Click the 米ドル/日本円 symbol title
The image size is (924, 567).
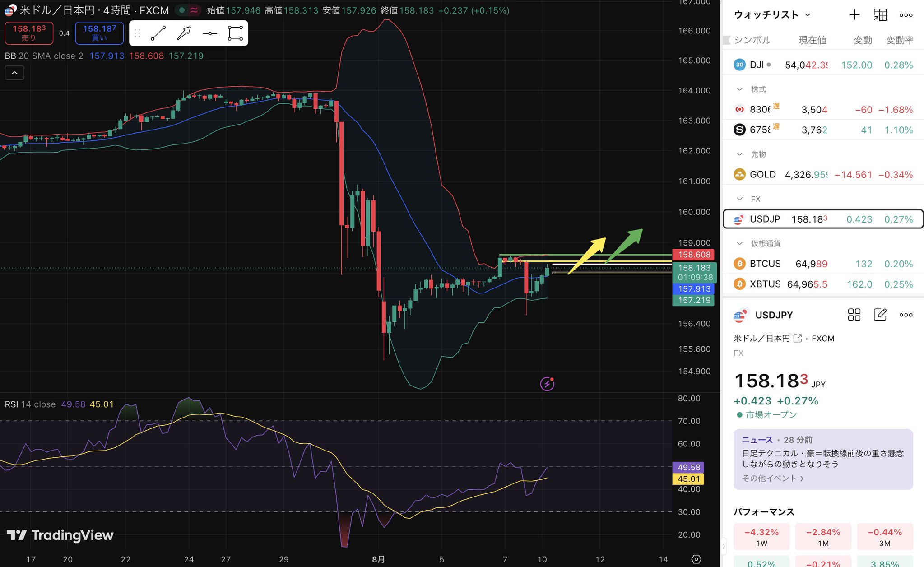click(x=94, y=10)
